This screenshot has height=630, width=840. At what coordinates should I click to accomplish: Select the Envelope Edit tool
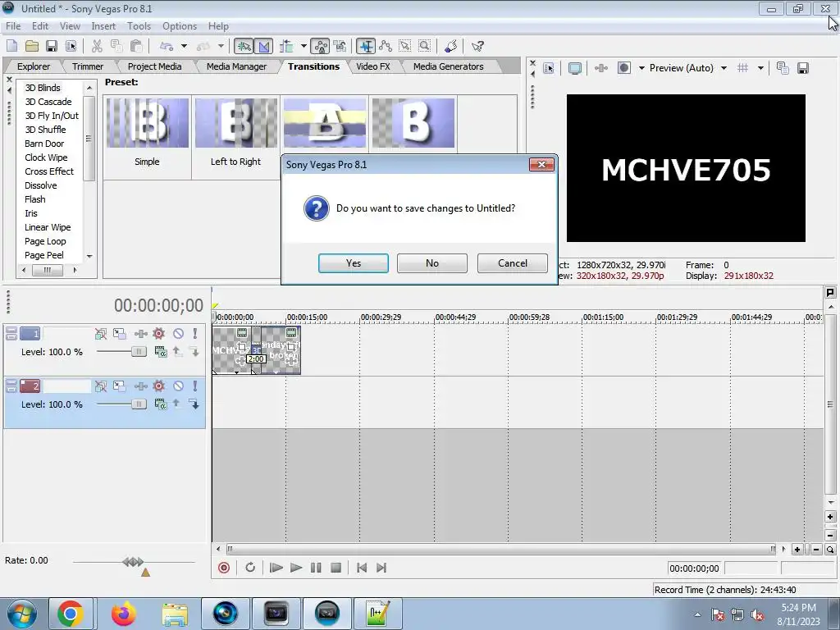pyautogui.click(x=386, y=47)
